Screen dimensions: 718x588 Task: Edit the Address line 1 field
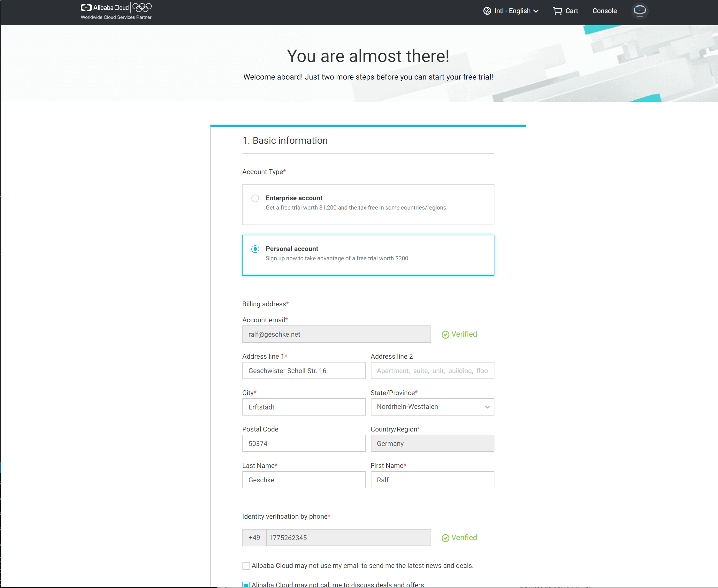click(x=304, y=370)
